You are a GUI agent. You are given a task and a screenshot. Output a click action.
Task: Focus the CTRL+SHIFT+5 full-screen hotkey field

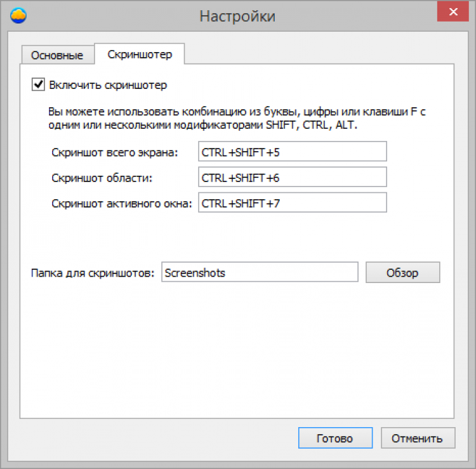(292, 152)
